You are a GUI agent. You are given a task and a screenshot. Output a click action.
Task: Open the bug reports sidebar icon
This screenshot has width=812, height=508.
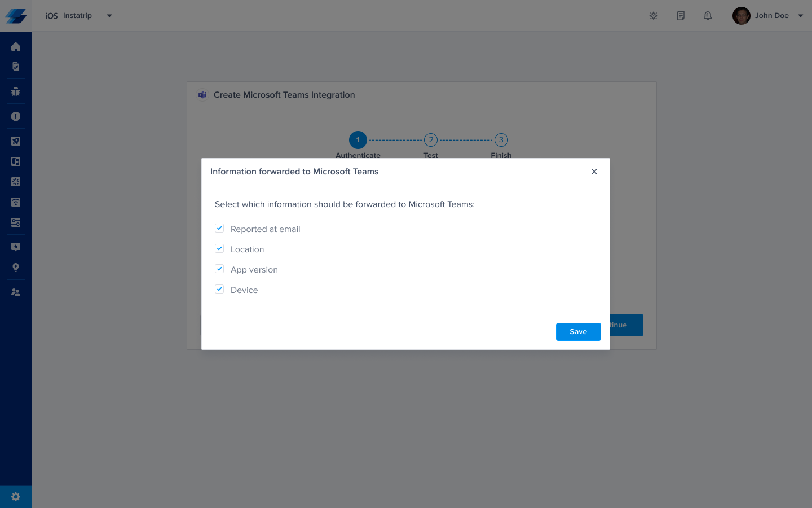tap(16, 91)
